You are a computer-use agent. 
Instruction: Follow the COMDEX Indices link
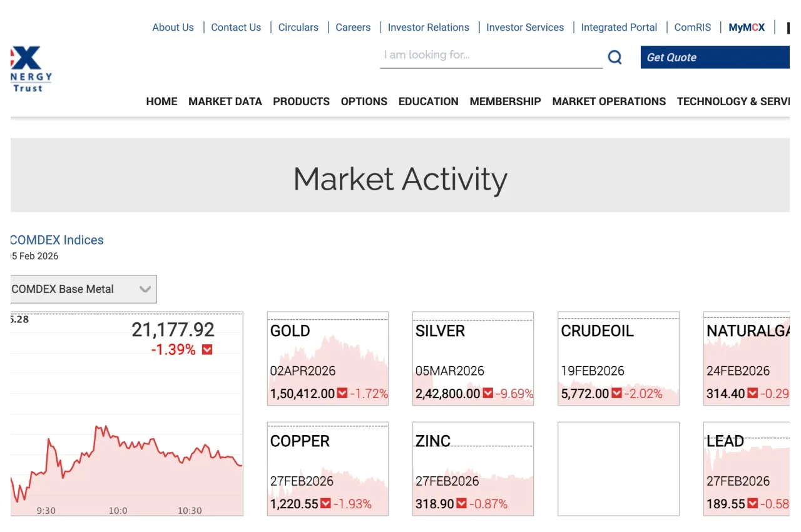pos(57,240)
